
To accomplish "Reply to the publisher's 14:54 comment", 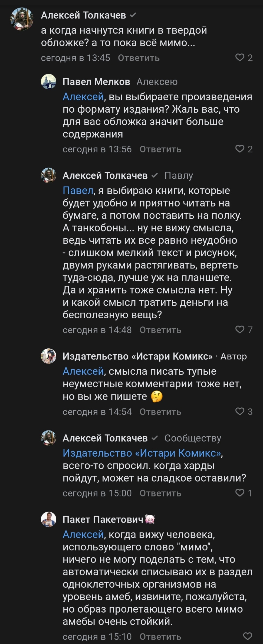I will [160, 412].
